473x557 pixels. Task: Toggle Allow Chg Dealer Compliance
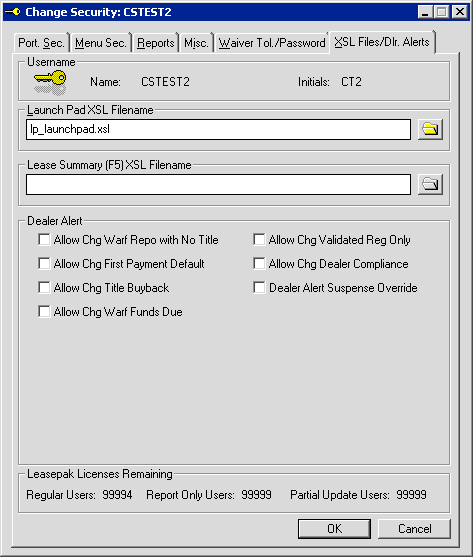(259, 264)
